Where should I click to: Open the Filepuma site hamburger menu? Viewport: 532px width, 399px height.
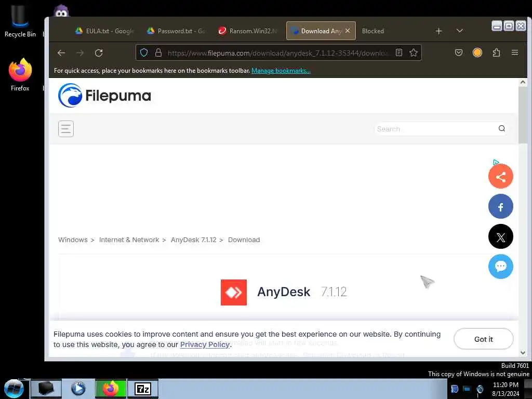pyautogui.click(x=66, y=129)
